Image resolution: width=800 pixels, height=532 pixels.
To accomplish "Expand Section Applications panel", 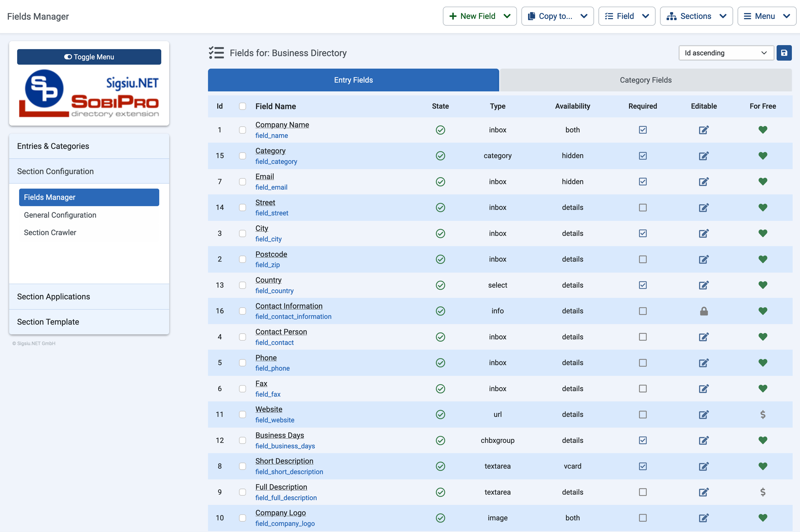I will [89, 297].
